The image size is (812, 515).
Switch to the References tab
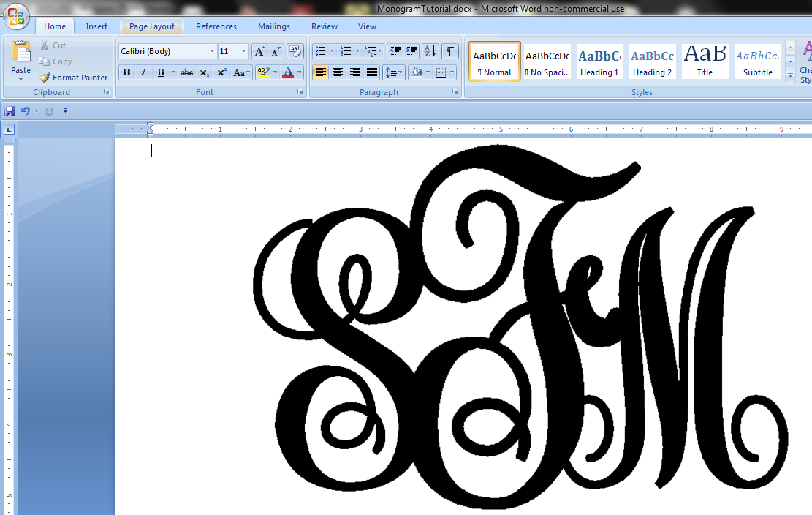pos(216,26)
